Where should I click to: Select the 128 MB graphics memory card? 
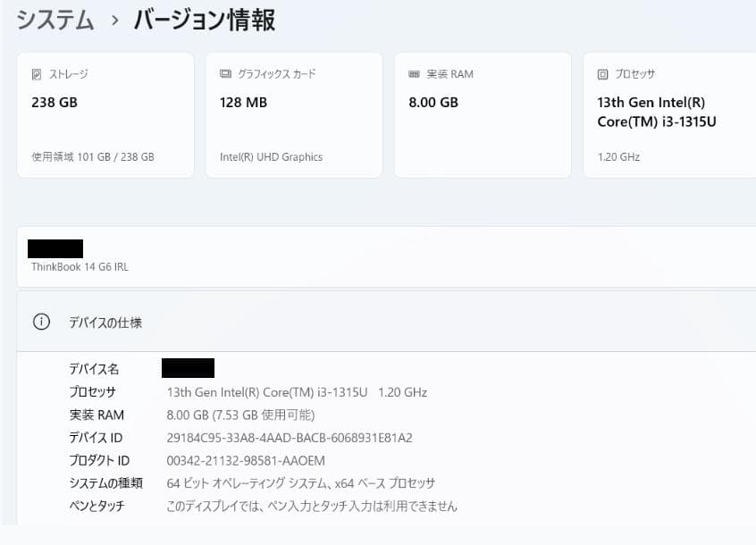tap(293, 113)
